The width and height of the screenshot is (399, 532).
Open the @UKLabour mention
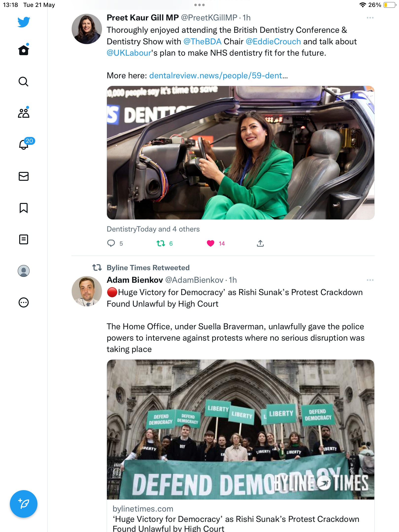[x=129, y=53]
